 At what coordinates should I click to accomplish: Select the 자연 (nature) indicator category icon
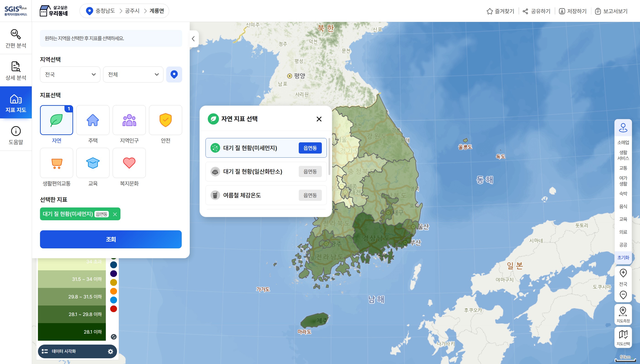point(56,120)
